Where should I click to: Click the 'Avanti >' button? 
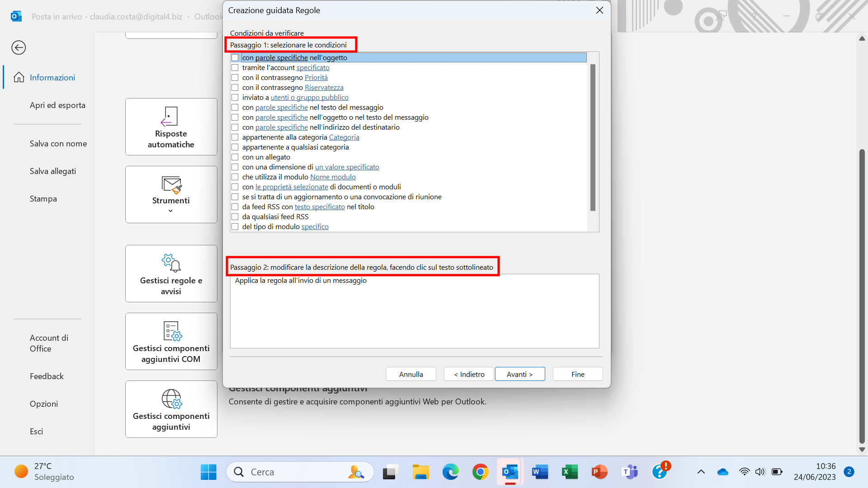click(x=519, y=374)
